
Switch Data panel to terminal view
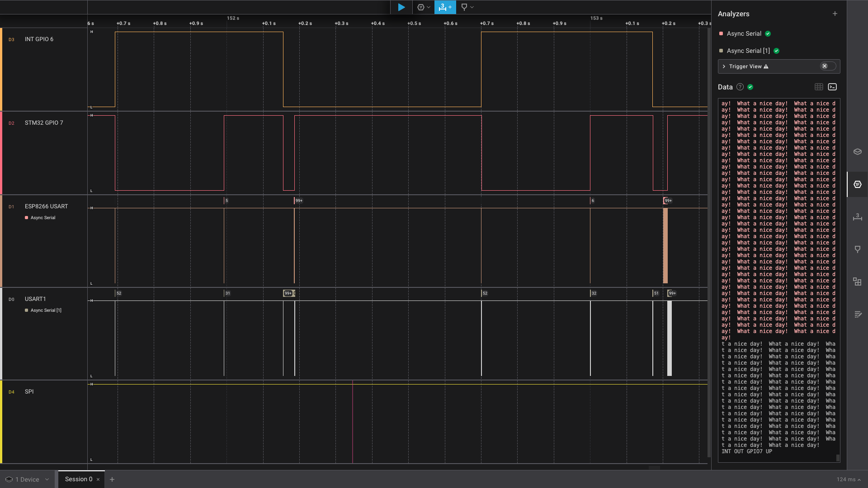click(x=832, y=87)
